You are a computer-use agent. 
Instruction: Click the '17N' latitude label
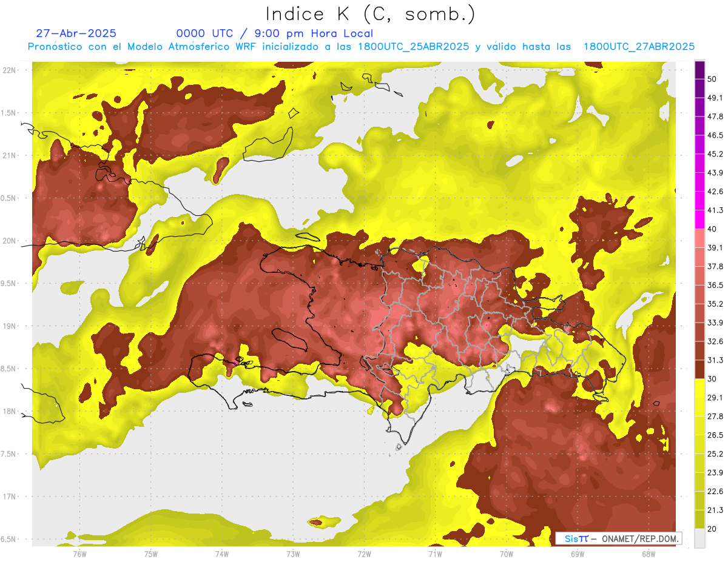8,497
